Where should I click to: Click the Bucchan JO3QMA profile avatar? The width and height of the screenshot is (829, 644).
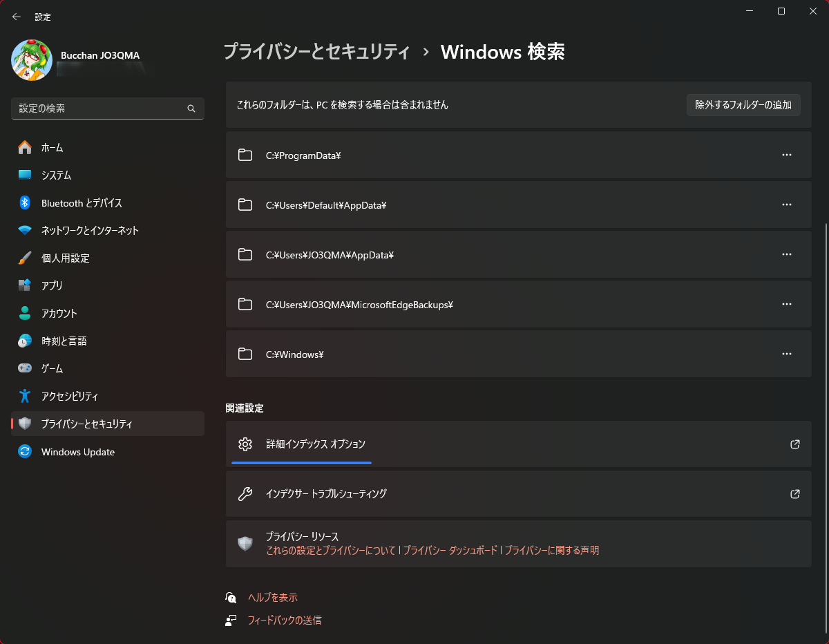tap(32, 59)
